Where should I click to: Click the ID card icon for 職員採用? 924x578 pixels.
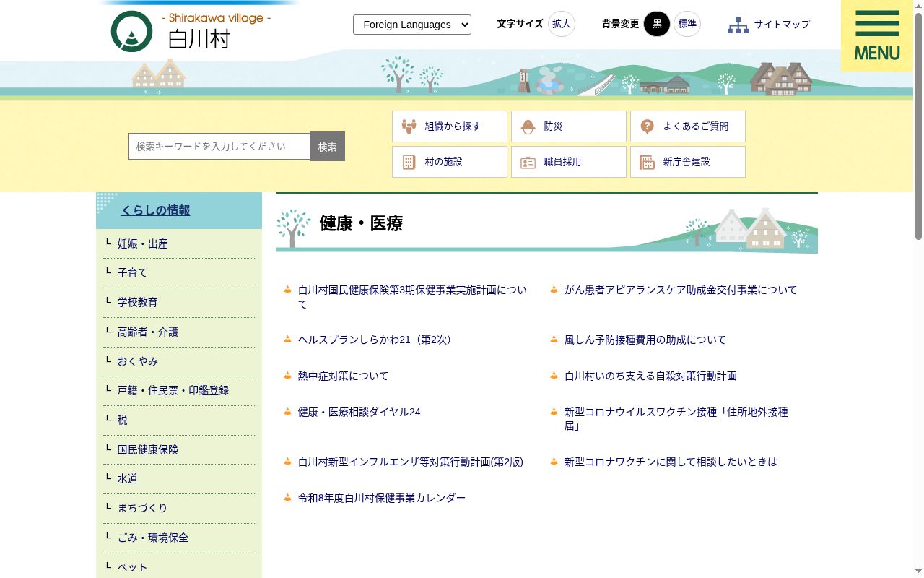[528, 163]
